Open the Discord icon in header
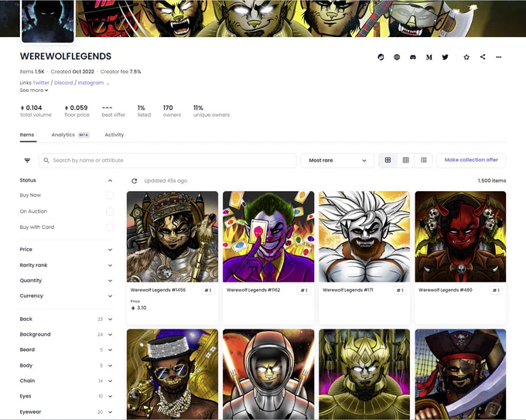The image size is (526, 420). tap(413, 57)
